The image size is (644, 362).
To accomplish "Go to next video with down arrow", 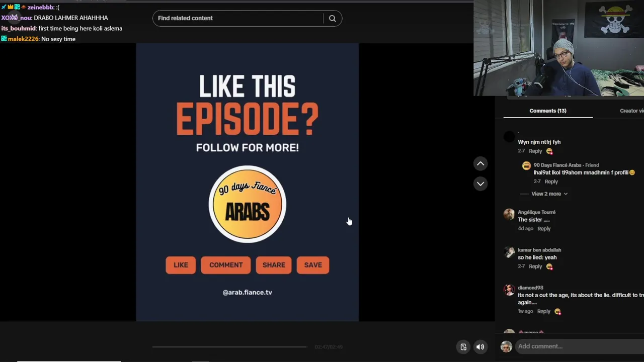I will 480,184.
